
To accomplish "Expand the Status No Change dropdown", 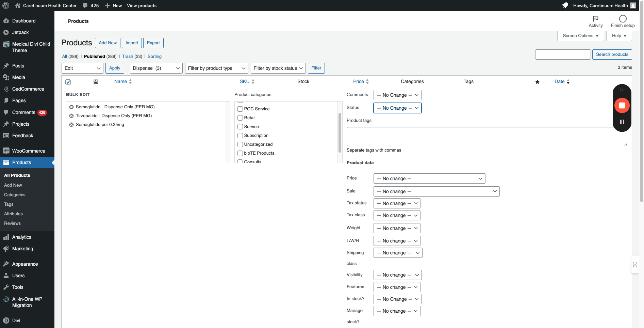I will [x=397, y=108].
